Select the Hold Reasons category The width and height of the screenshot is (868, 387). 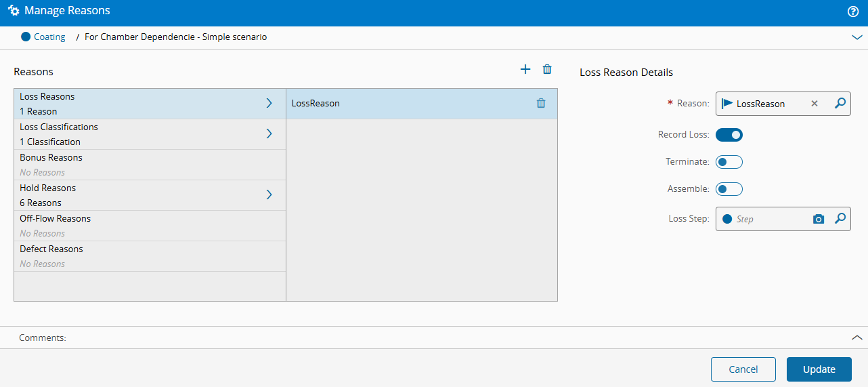click(150, 195)
